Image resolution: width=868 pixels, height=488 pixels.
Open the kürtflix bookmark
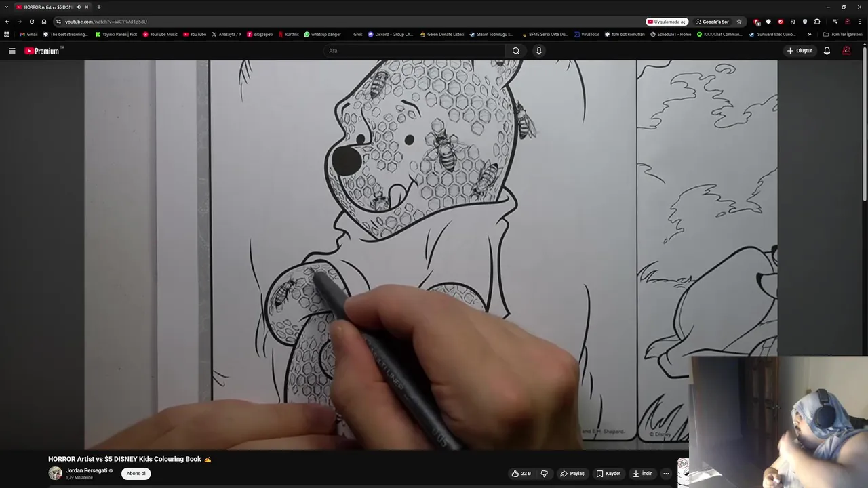[x=288, y=34]
